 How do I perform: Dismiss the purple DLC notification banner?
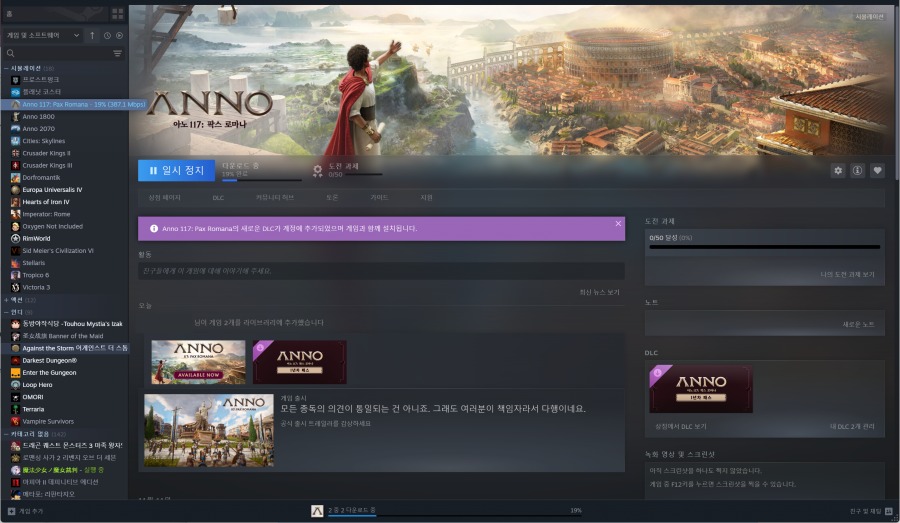(x=618, y=224)
